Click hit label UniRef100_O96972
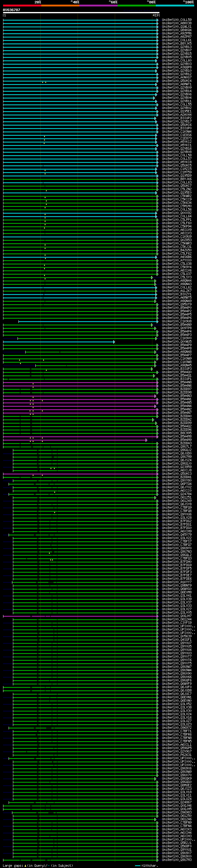The height and width of the screenshot is (868, 197). pyautogui.click(x=176, y=728)
